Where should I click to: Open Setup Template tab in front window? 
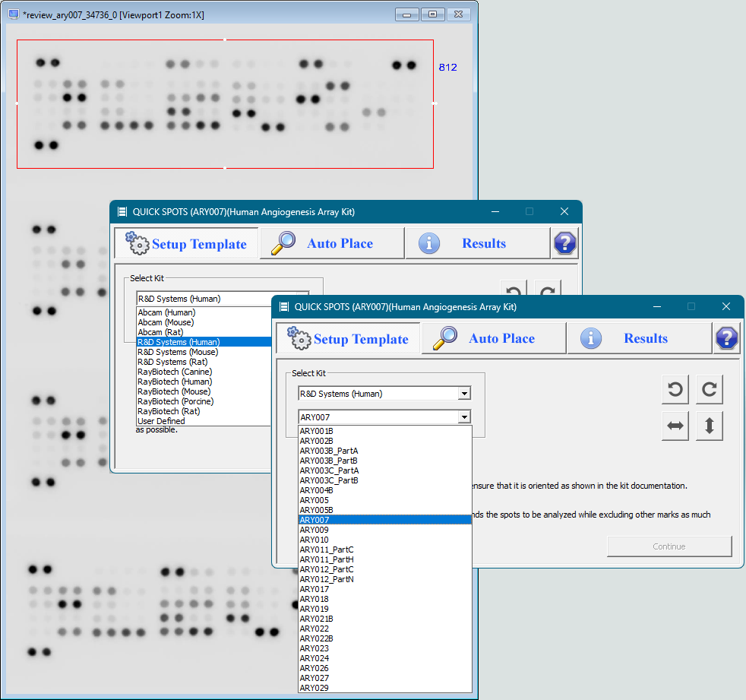tap(348, 338)
